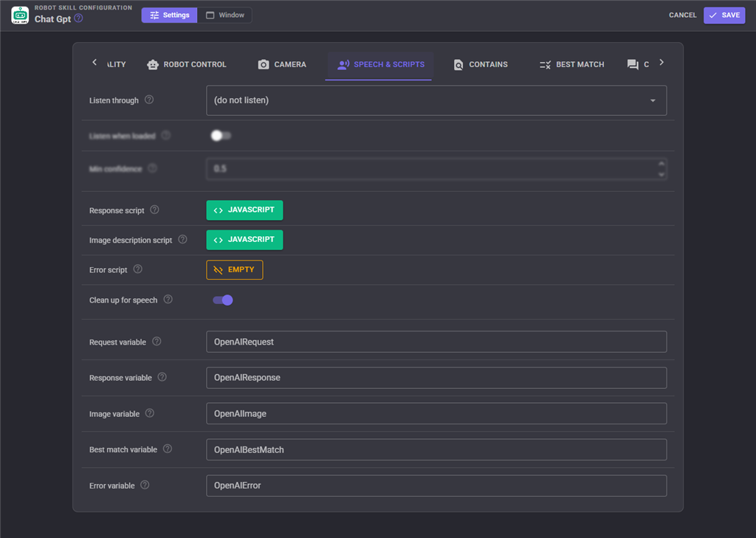Click the Clean up for speech label
This screenshot has height=538, width=756.
click(x=123, y=300)
